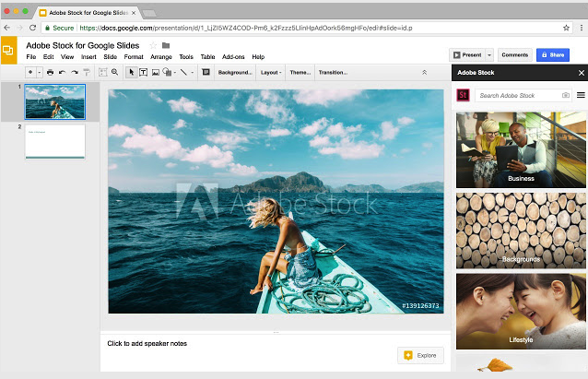This screenshot has height=379, width=588.
Task: Click the Comments button
Action: coord(515,54)
